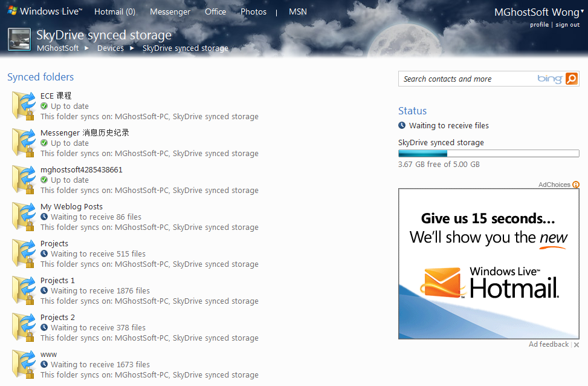Click the Ad feedback link

click(548, 344)
